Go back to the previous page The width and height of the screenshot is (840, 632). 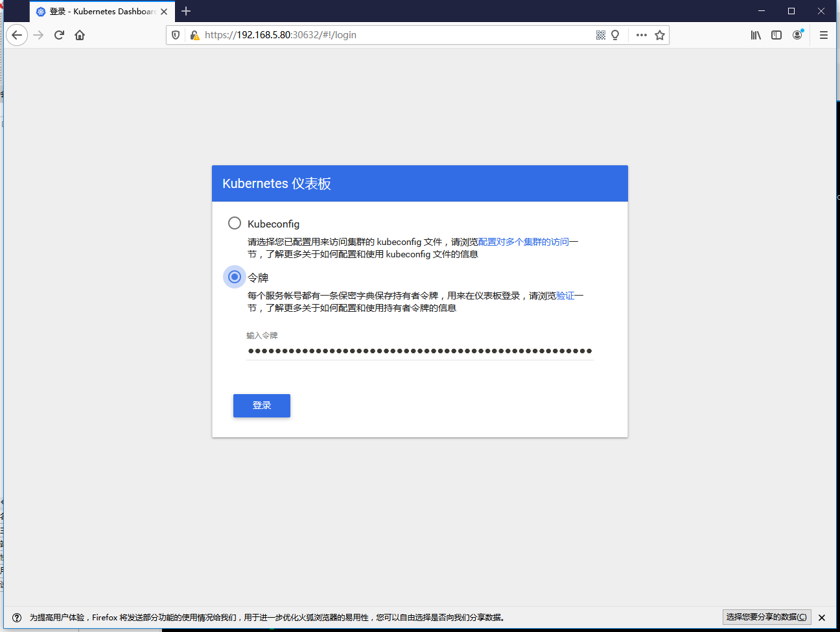[17, 35]
